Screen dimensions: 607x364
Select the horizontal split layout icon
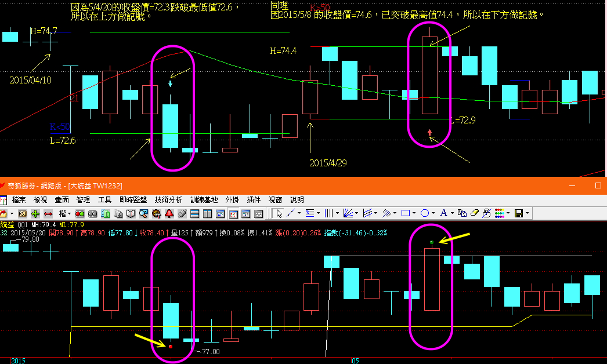click(x=195, y=213)
